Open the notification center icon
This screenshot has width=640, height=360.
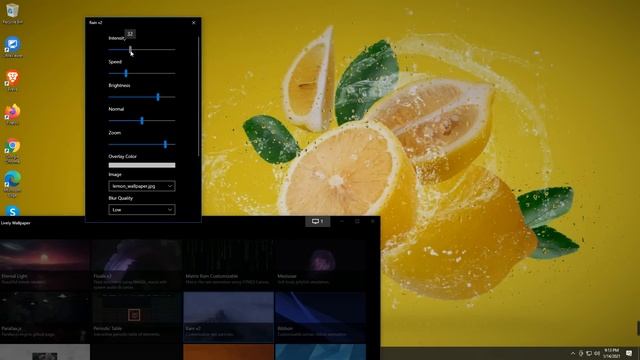tap(629, 353)
